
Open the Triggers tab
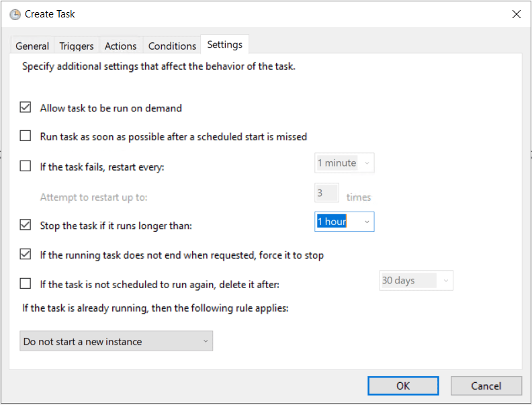pos(77,46)
